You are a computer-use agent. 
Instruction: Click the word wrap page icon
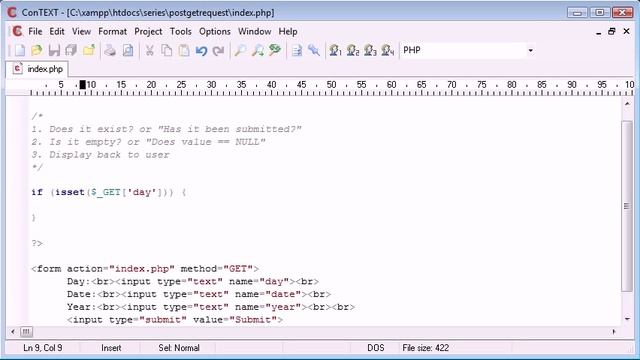[x=297, y=51]
